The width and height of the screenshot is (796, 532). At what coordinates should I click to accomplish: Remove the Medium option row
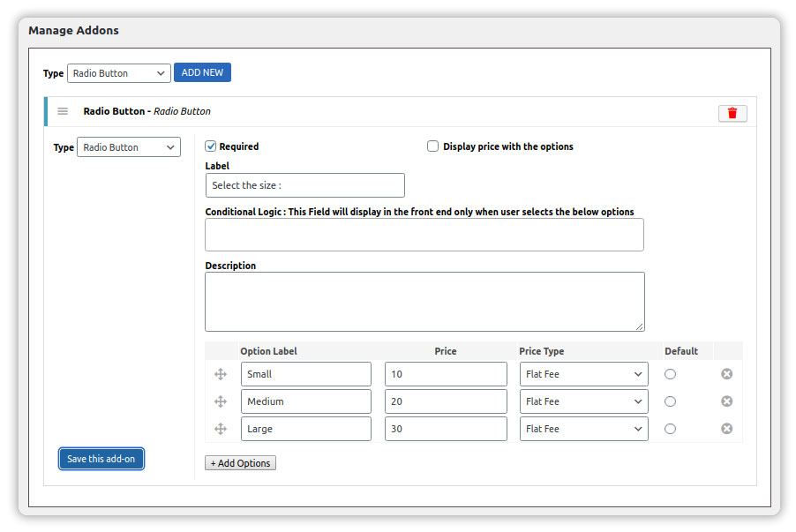[x=726, y=401]
